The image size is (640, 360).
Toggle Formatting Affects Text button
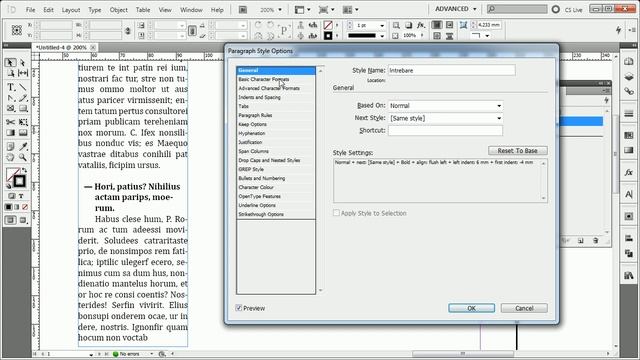[x=21, y=196]
